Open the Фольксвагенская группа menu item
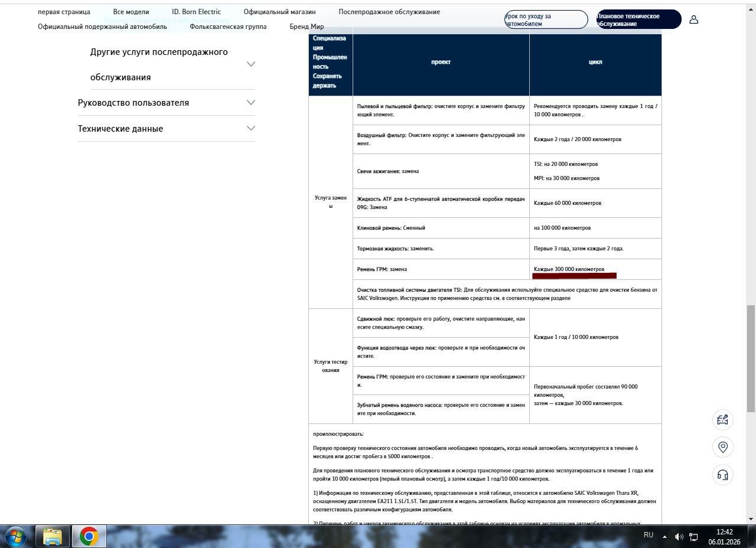The image size is (756, 548). (x=228, y=27)
